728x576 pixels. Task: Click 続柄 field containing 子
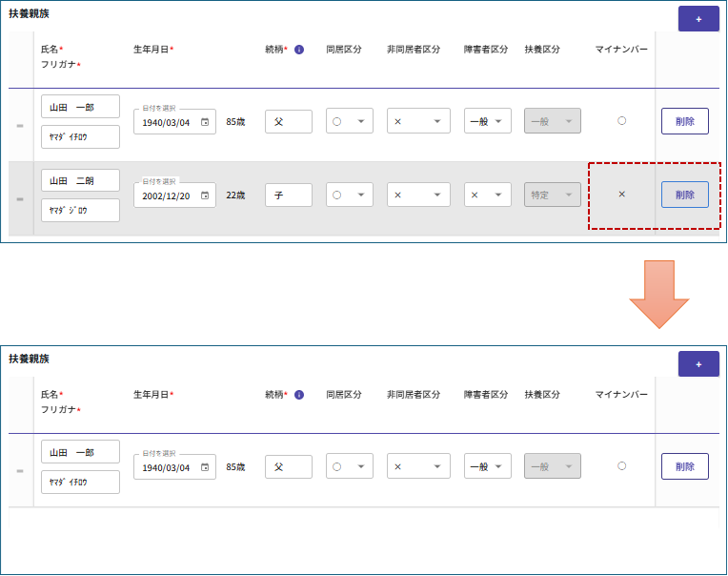[289, 195]
